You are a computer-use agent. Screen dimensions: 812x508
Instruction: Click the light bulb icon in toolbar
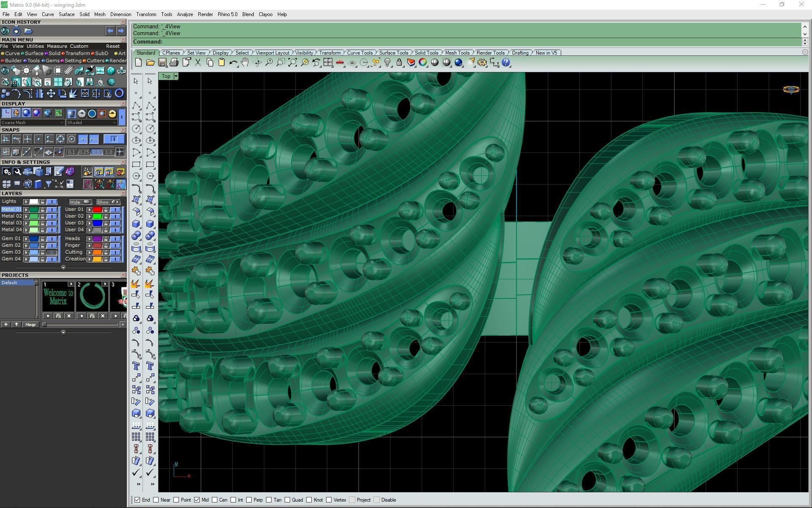pyautogui.click(x=387, y=63)
